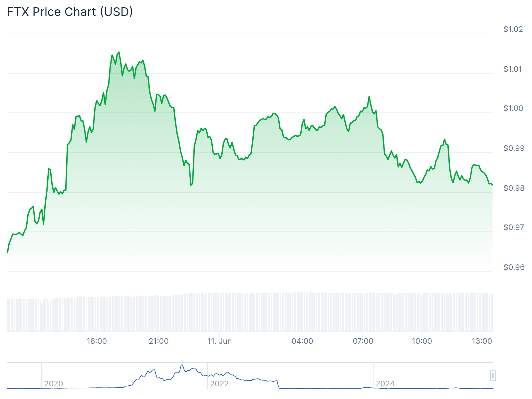The width and height of the screenshot is (532, 399).
Task: Click the $1.00 price axis label
Action: (x=513, y=108)
